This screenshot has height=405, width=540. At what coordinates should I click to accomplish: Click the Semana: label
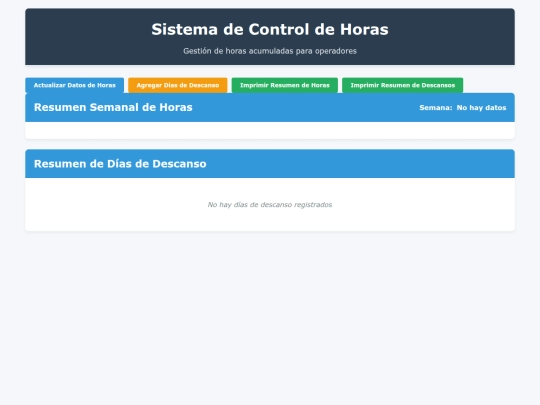point(436,108)
